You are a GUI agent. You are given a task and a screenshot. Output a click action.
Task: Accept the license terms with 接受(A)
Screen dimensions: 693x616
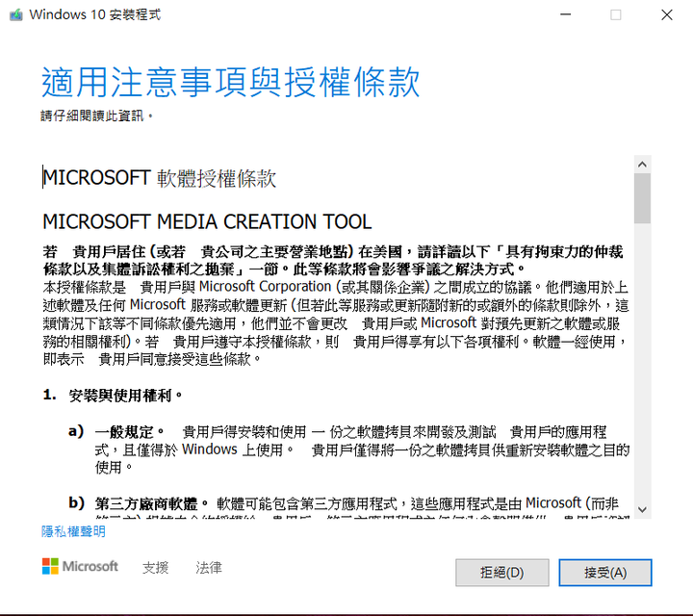pos(605,573)
